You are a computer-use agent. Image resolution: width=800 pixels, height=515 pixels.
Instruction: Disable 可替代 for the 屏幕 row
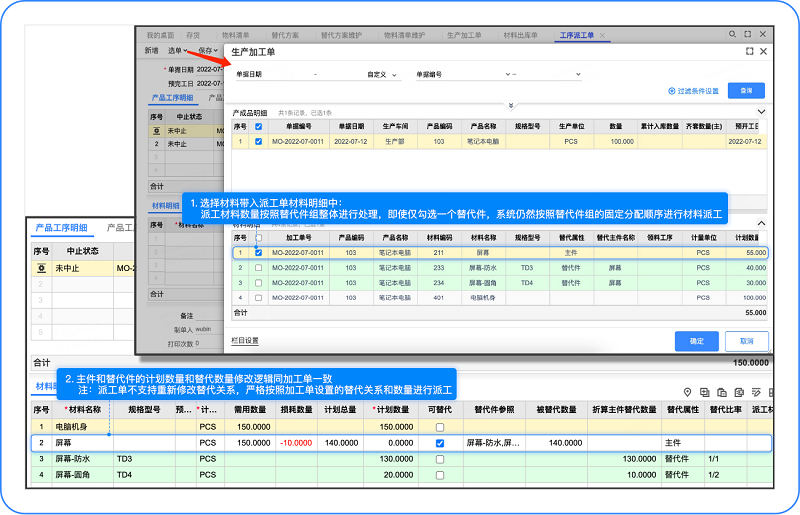(x=440, y=443)
